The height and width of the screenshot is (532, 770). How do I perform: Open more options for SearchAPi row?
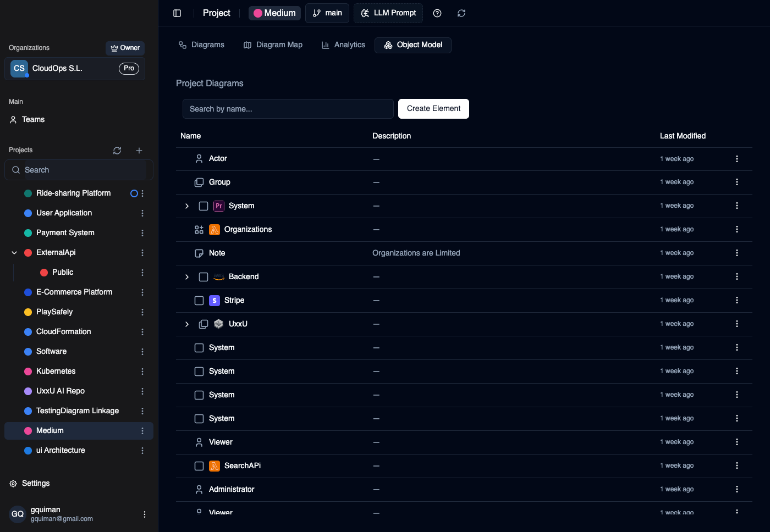(x=737, y=465)
